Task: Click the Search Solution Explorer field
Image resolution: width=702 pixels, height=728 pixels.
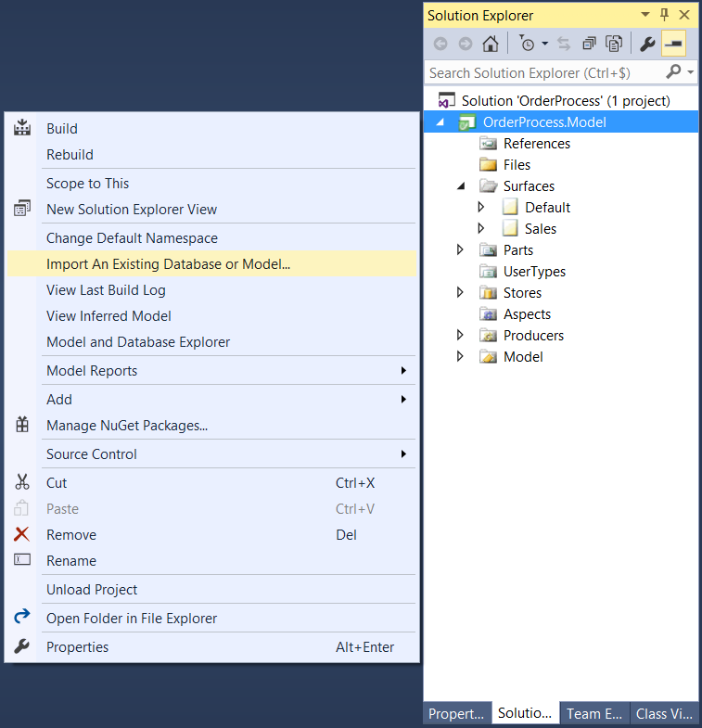Action: click(x=542, y=72)
